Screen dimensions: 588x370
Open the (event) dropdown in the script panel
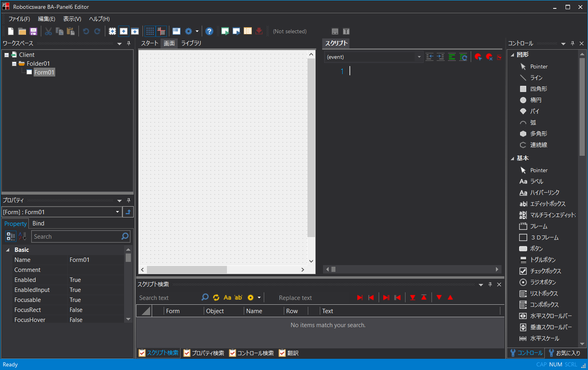click(x=419, y=57)
